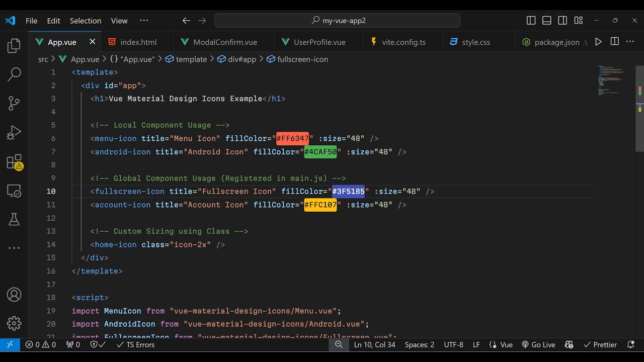Open color picker for #FFC107 swatch

(320, 205)
